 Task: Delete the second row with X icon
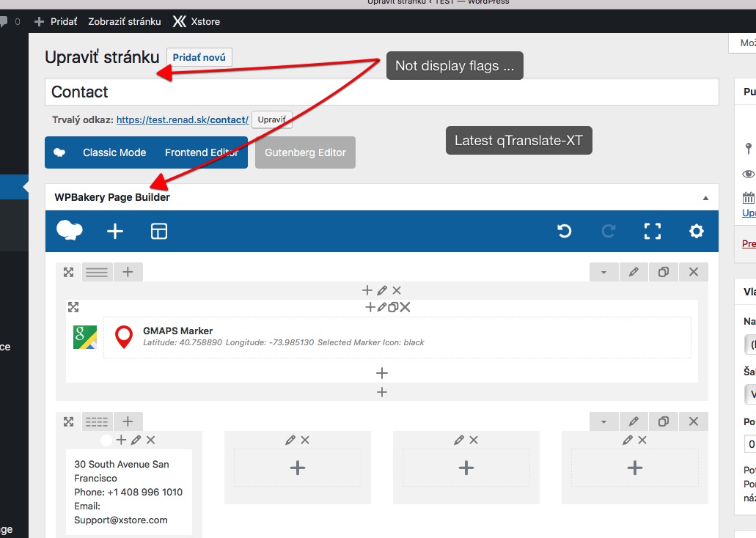694,421
